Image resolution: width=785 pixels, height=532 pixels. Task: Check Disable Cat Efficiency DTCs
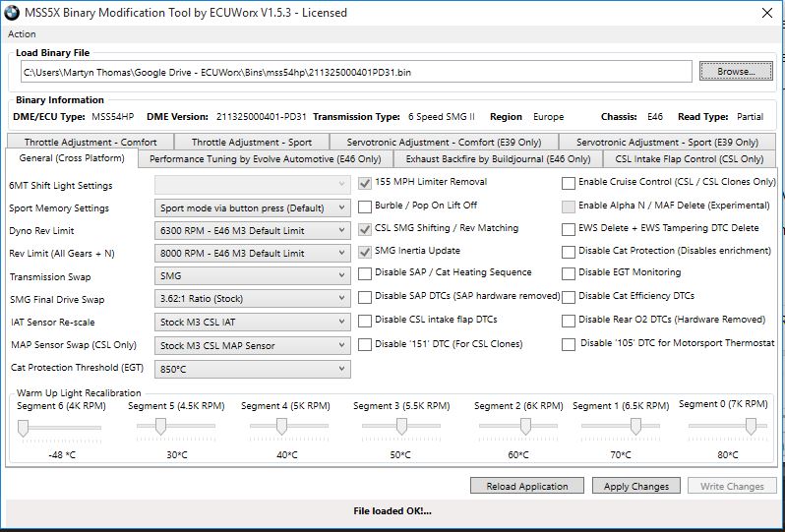569,296
